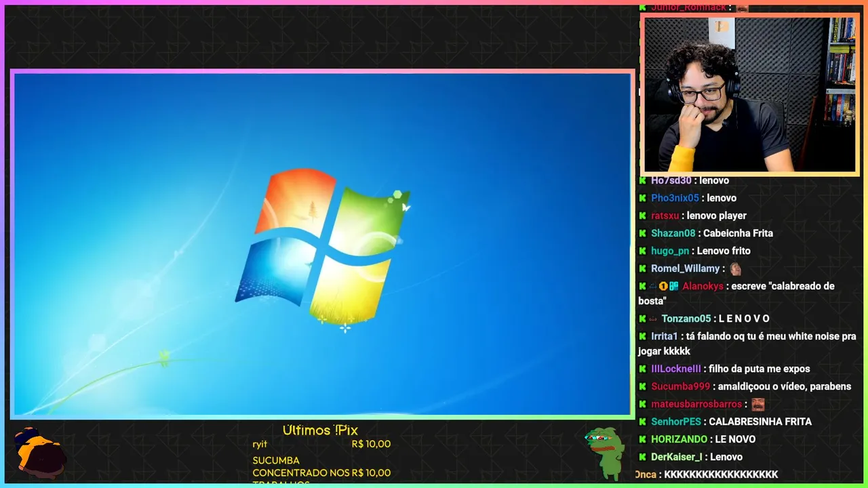
Task: Click the green K badge beside HORIZANDO
Action: click(642, 439)
